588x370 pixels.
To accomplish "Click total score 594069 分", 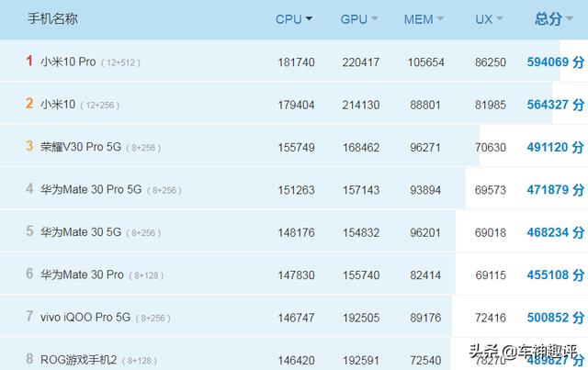I will click(x=555, y=62).
